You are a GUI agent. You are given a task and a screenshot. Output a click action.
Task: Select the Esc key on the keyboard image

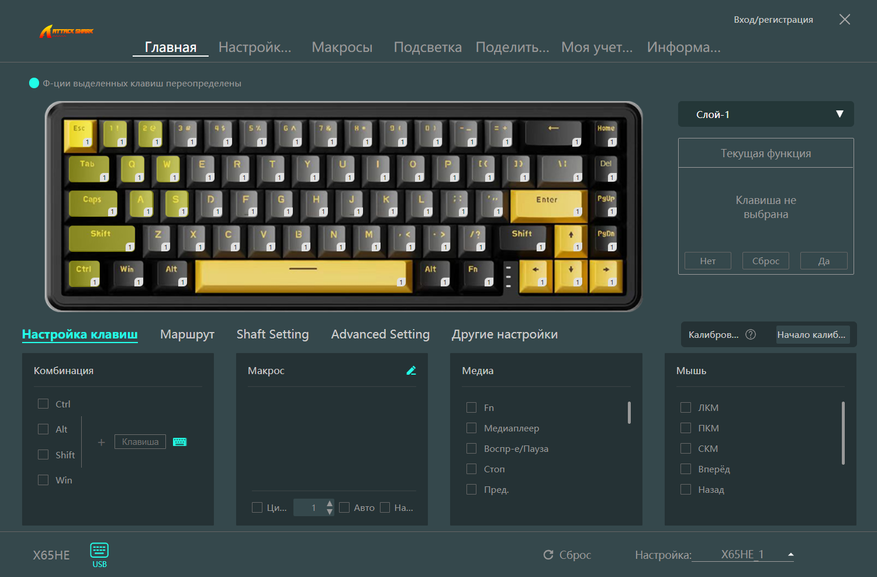(x=79, y=135)
